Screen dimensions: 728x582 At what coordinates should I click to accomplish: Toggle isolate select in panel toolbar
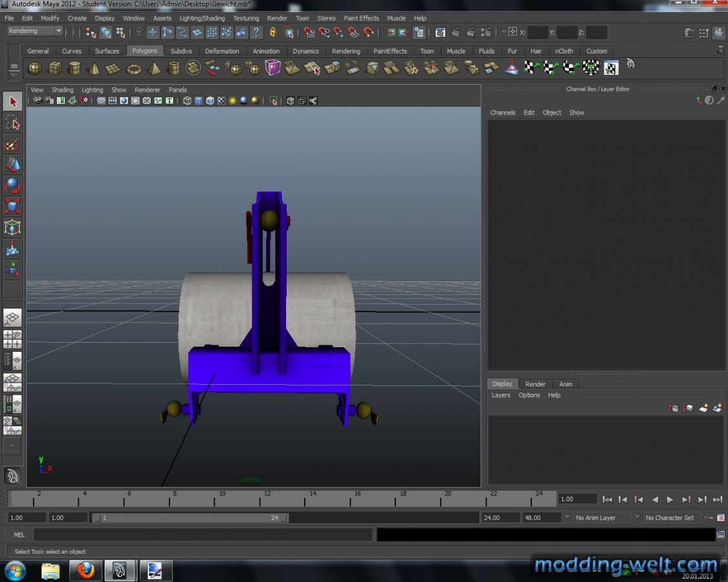274,101
